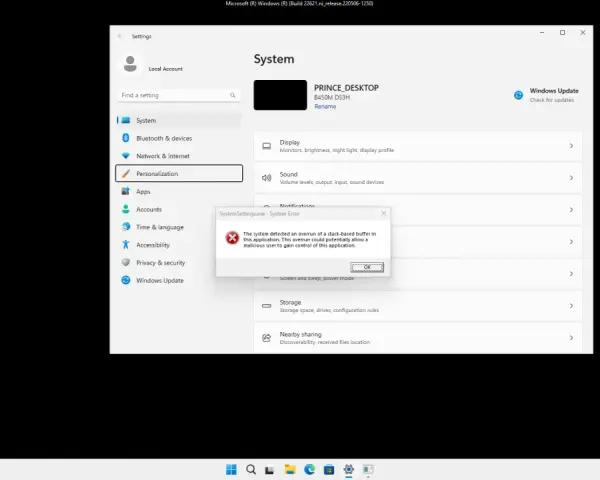
Task: Expand the Nearby sharing chevron
Action: [571, 338]
